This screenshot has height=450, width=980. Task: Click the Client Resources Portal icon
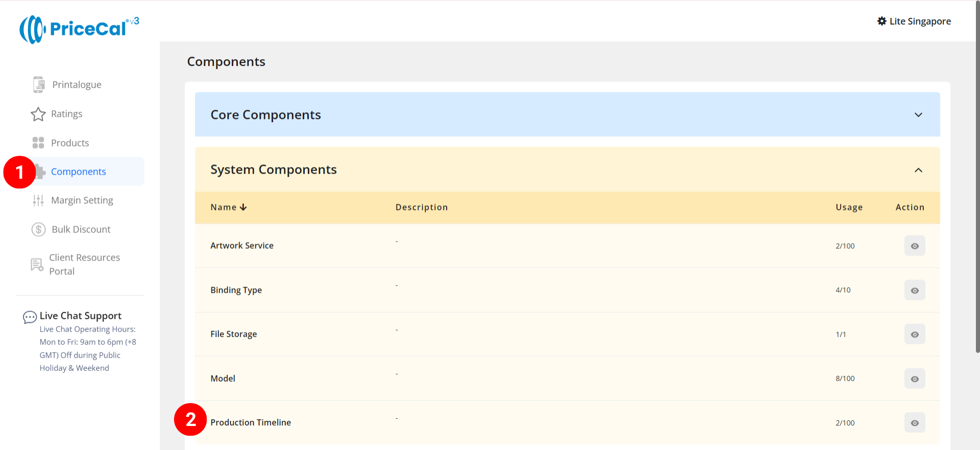coord(37,265)
